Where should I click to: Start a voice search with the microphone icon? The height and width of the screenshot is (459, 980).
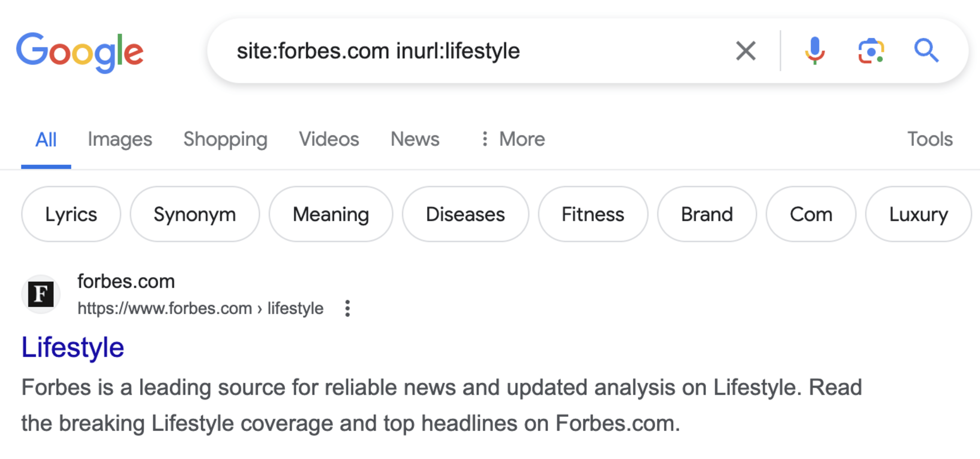point(815,51)
